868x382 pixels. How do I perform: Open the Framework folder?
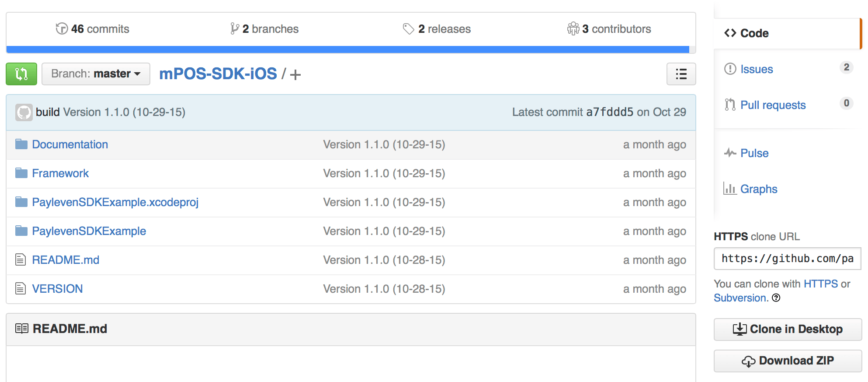point(60,173)
